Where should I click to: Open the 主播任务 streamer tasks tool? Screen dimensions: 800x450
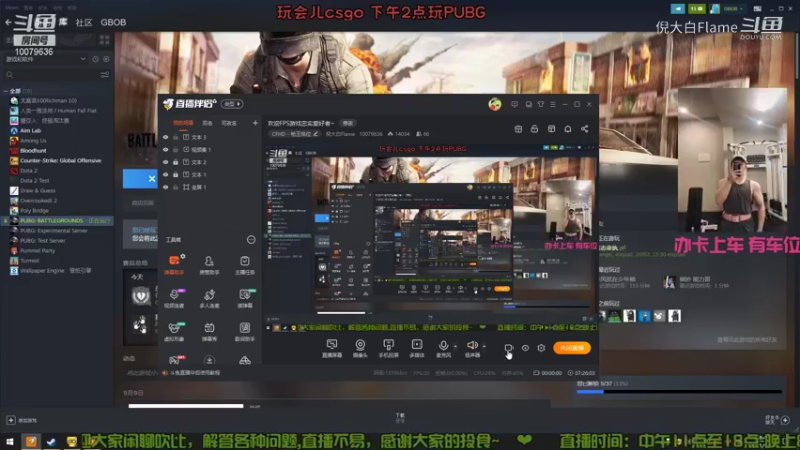[x=245, y=265]
